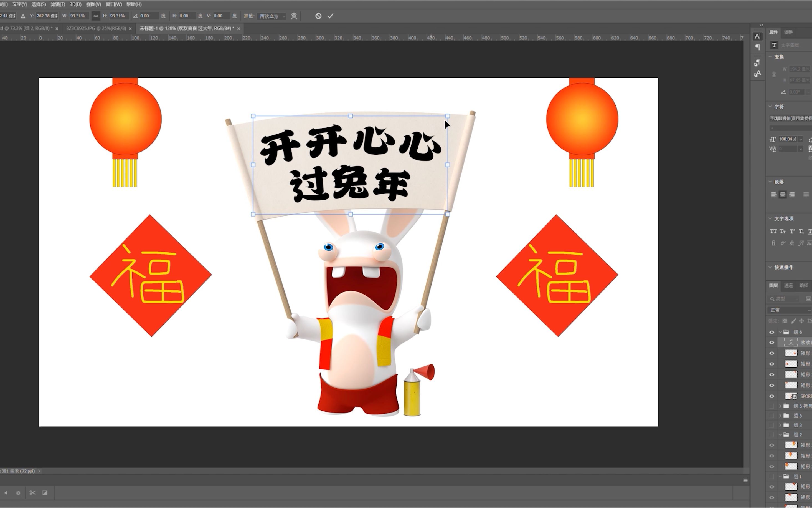Screen dimensions: 812x508
Task: Open the 3D(D) menu
Action: click(75, 4)
